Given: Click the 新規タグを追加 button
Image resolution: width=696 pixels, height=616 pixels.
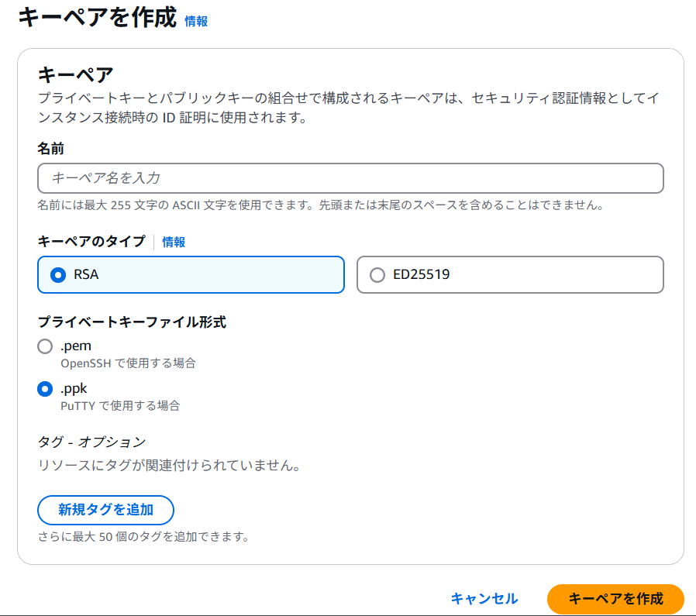Looking at the screenshot, I should coord(105,510).
